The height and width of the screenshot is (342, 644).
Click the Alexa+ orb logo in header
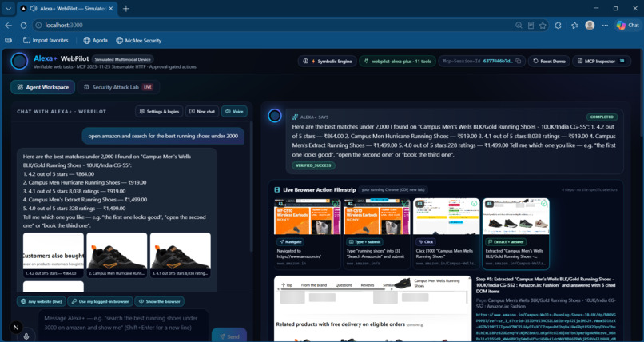click(19, 61)
